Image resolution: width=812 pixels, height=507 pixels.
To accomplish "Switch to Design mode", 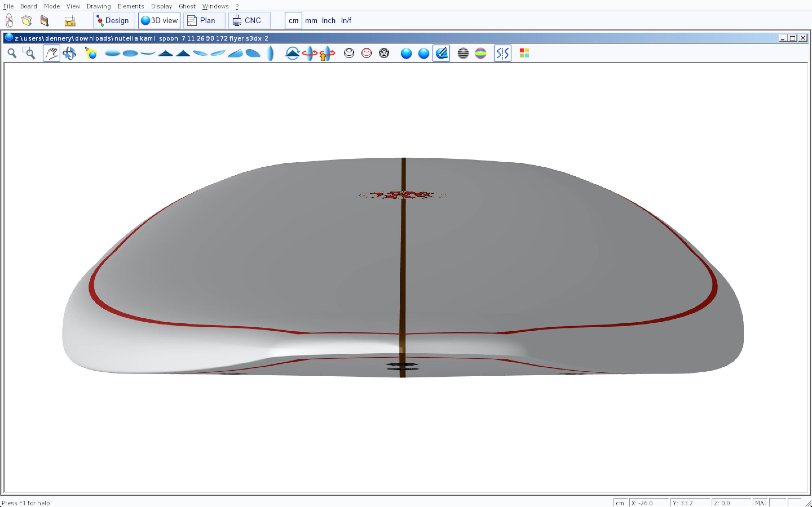I will tap(114, 21).
